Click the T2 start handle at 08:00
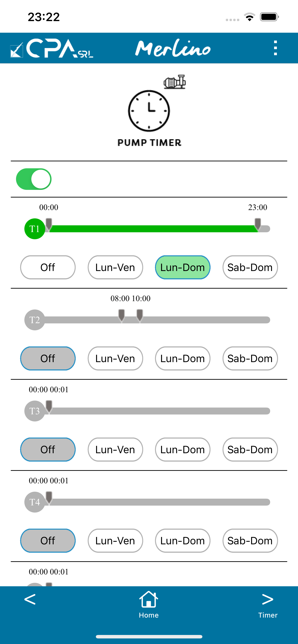This screenshot has width=298, height=644. (x=121, y=316)
